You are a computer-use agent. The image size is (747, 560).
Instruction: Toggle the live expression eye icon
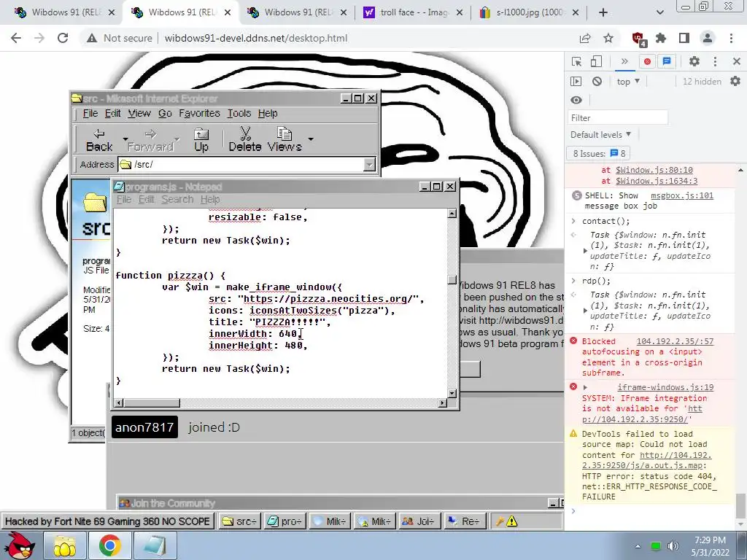click(x=576, y=100)
